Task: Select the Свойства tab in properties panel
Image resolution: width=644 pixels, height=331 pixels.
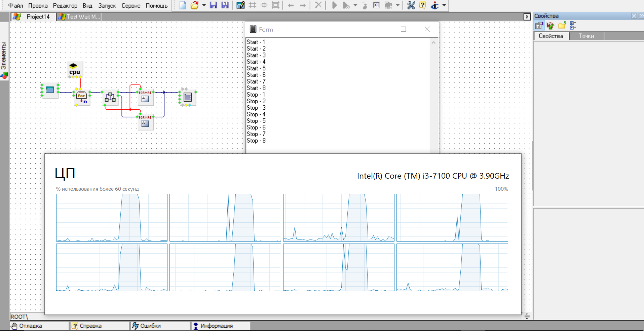Action: [x=551, y=36]
